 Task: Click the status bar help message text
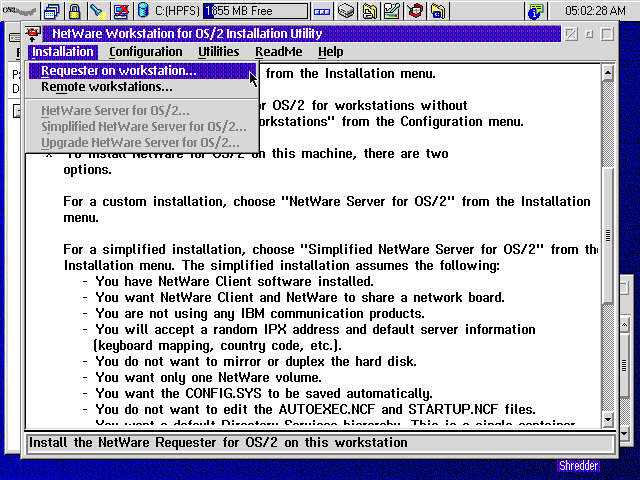pos(218,442)
